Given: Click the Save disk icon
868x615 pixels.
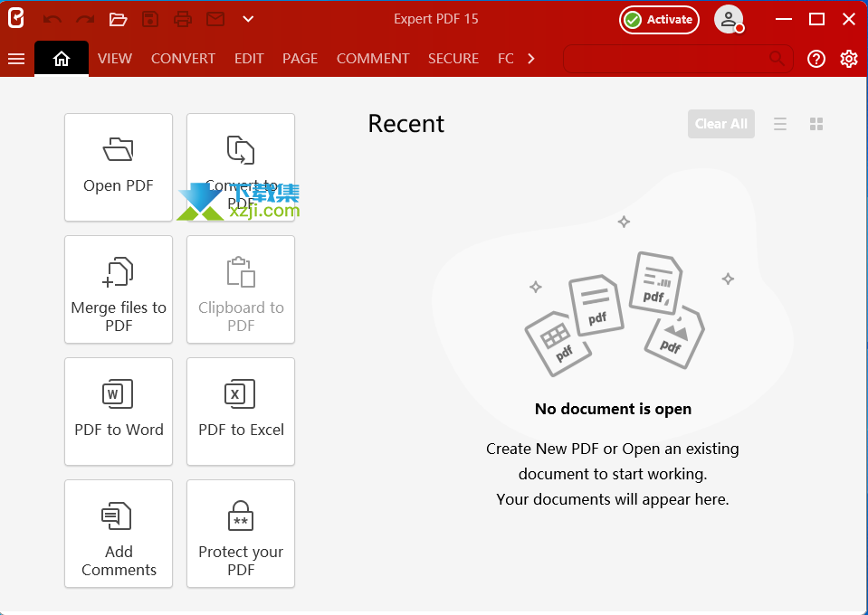Looking at the screenshot, I should [x=150, y=19].
